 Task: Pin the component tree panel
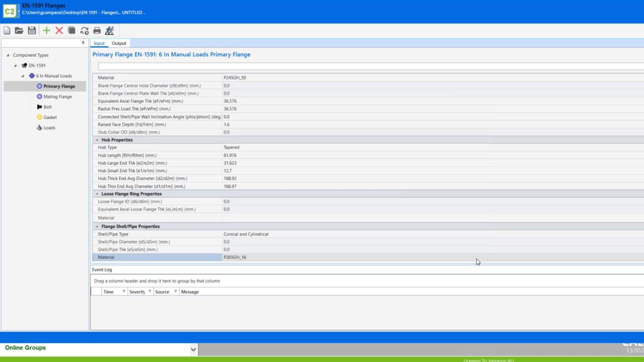tap(83, 43)
